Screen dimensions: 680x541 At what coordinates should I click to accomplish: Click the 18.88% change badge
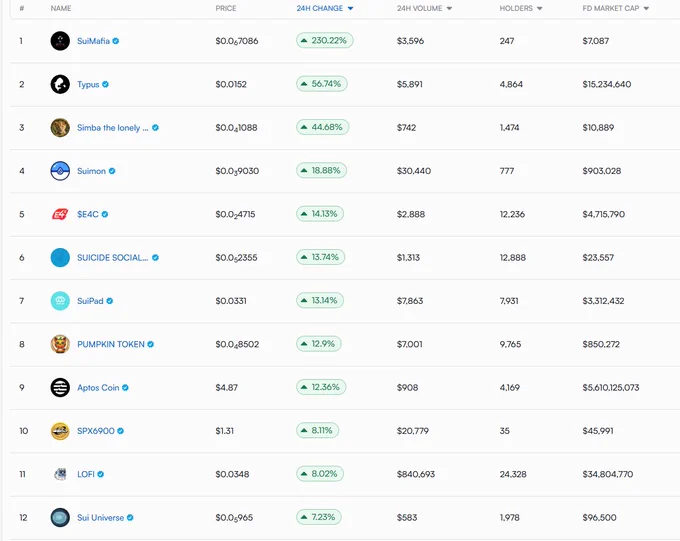(x=322, y=170)
